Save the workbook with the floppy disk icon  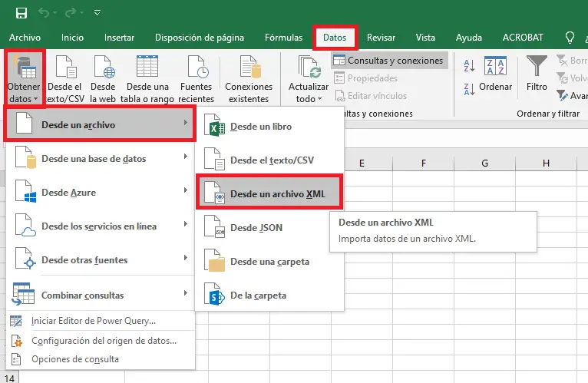21,13
